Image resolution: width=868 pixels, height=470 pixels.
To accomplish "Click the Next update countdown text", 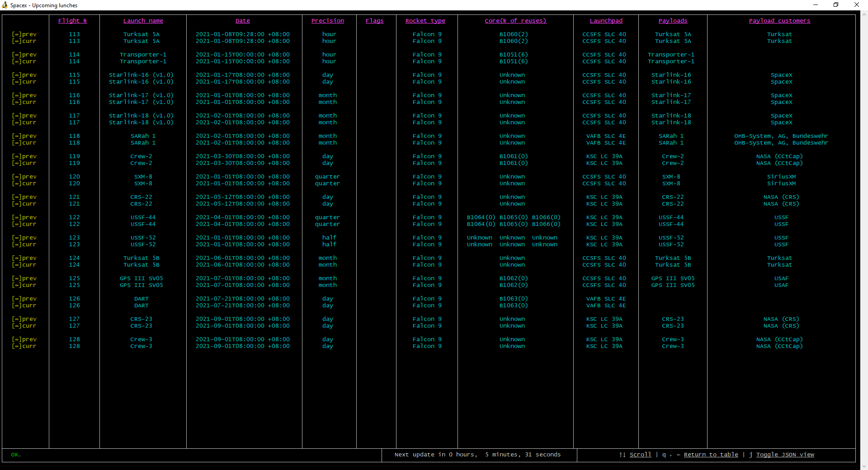I will pyautogui.click(x=478, y=455).
